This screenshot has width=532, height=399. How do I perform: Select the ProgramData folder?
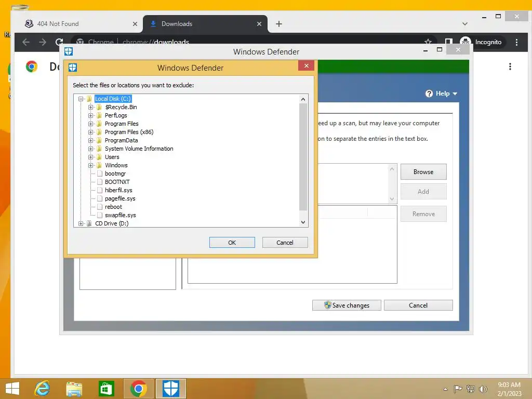(121, 140)
